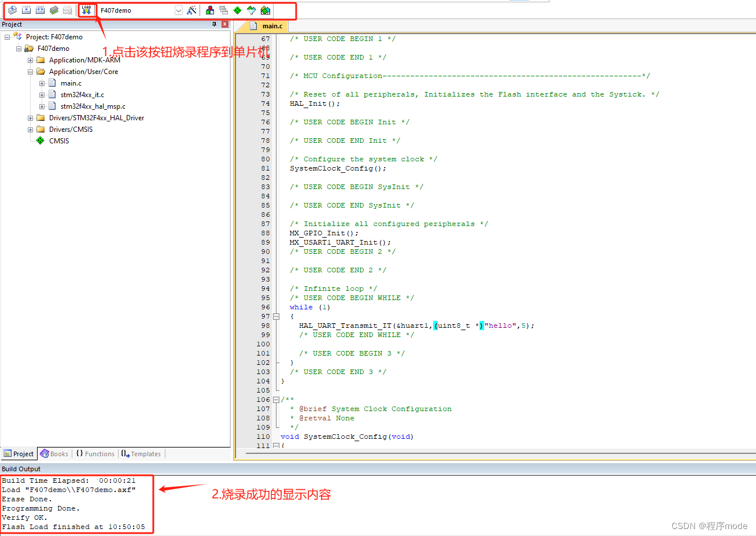Open the Pack Installer icon
This screenshot has height=536, width=756.
[x=265, y=10]
